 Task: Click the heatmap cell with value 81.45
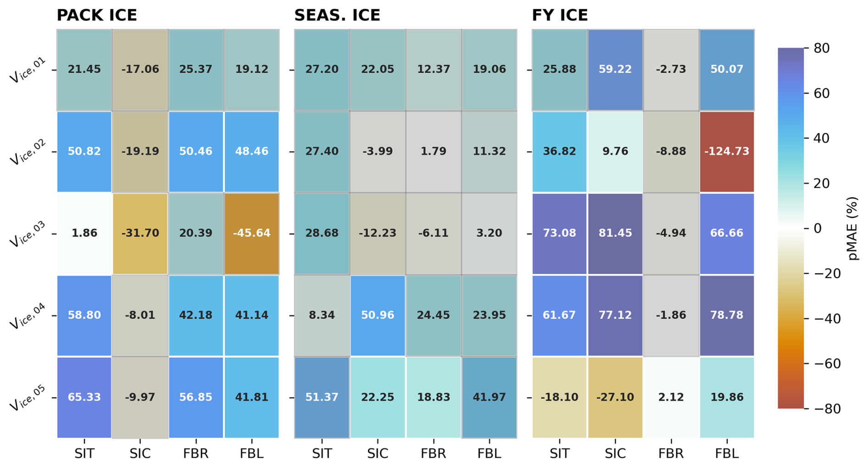click(x=615, y=233)
